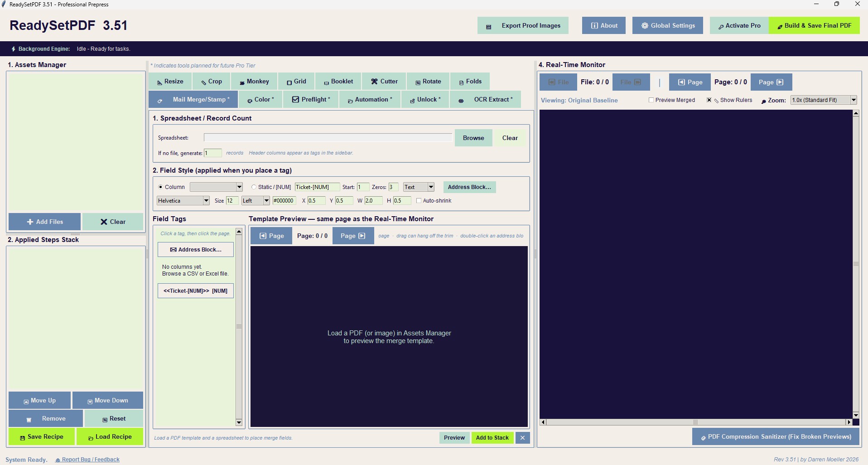
Task: Select the Static / [NUM] radio option
Action: coord(254,187)
